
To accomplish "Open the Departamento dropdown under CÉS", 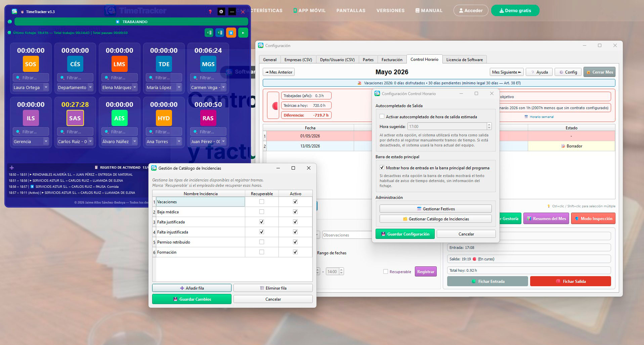I will 75,87.
